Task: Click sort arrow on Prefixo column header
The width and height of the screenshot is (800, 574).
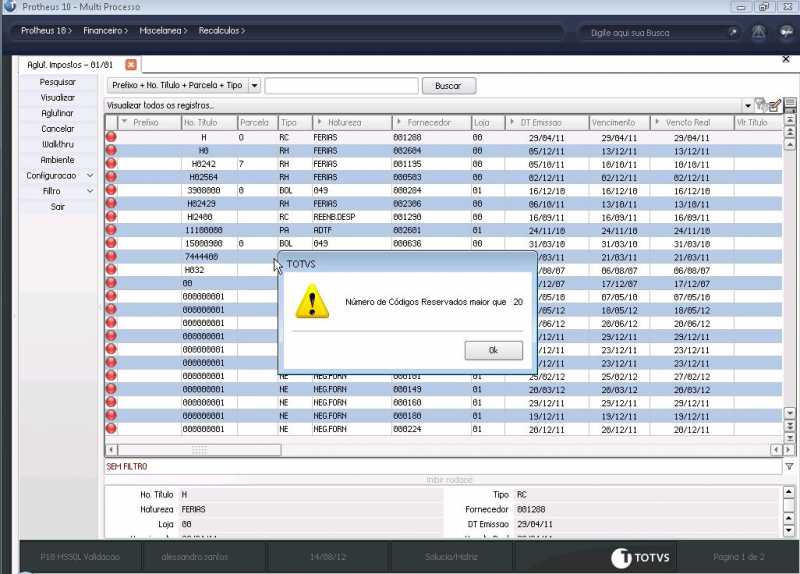Action: pos(124,122)
